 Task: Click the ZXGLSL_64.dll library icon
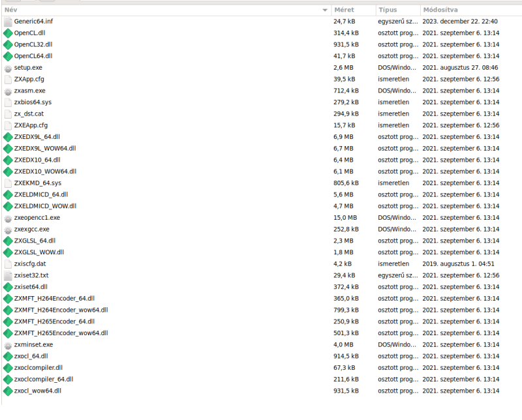click(8, 241)
